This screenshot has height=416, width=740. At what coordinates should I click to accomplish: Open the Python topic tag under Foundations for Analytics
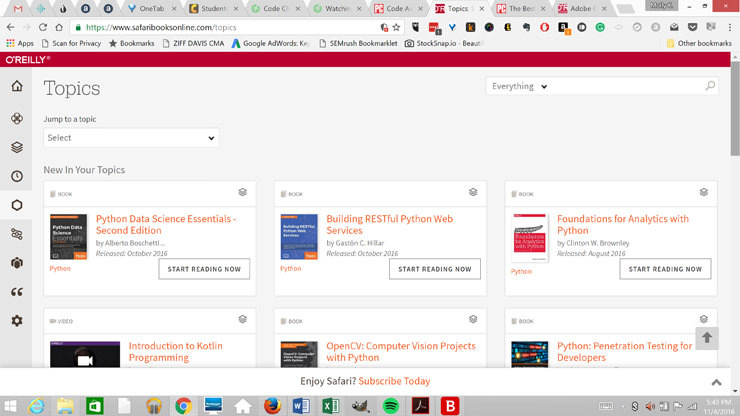tap(521, 272)
